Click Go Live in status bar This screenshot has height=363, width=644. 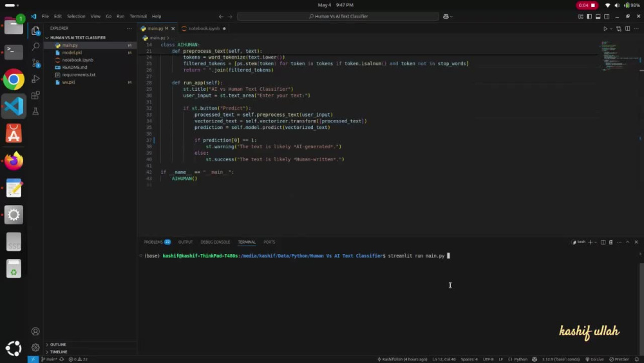coord(594,359)
